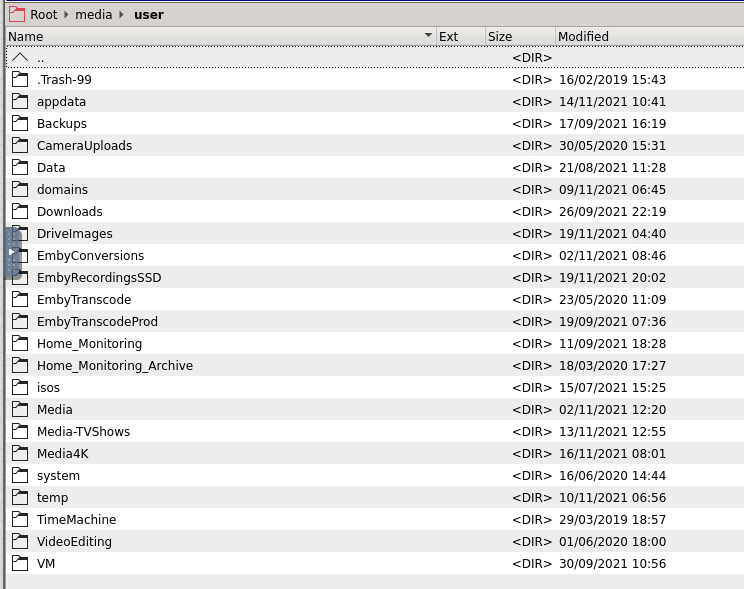
Task: Select the Data folder name
Action: pos(51,168)
